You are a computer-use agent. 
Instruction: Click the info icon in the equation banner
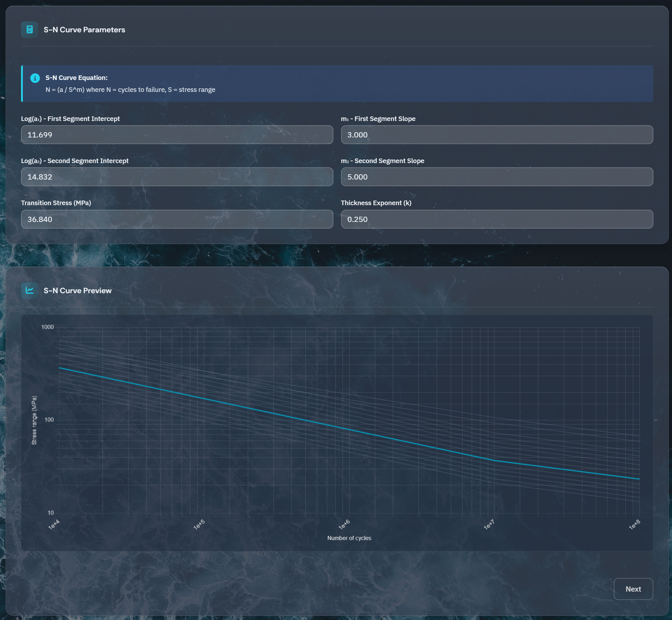click(35, 78)
